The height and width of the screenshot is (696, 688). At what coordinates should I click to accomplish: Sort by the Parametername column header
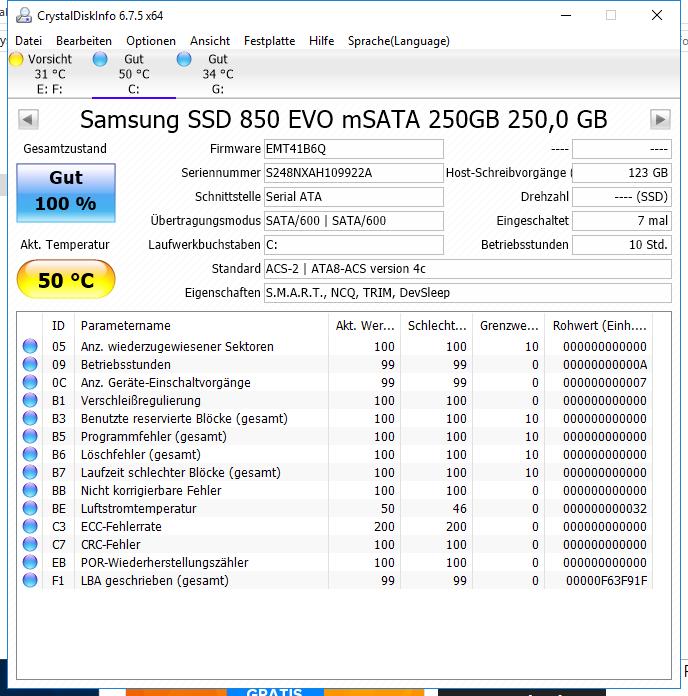click(x=202, y=325)
